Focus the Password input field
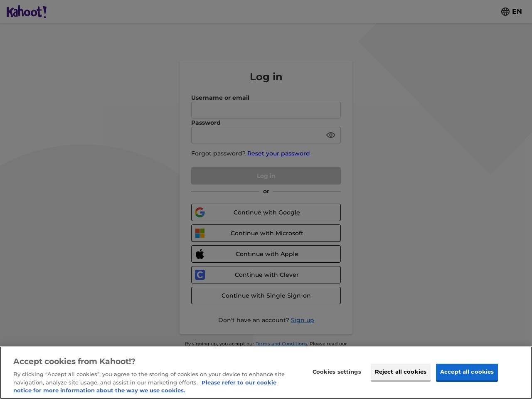This screenshot has width=532, height=399. (x=266, y=135)
